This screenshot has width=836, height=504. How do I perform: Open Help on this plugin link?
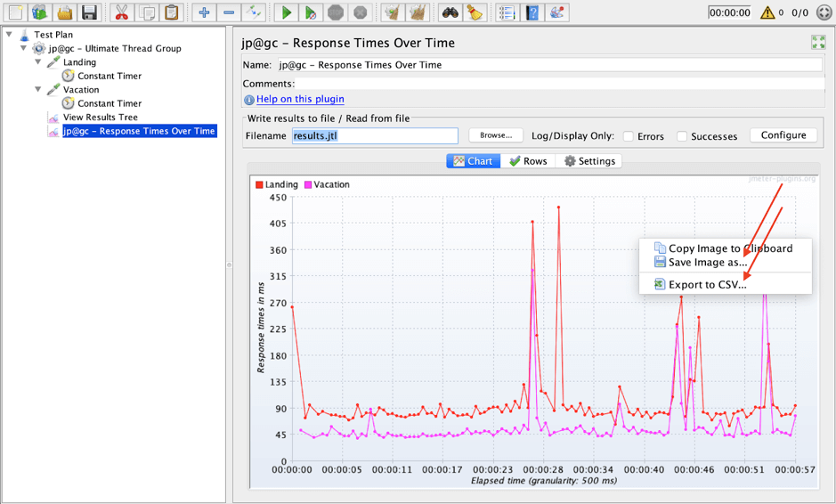click(x=300, y=99)
